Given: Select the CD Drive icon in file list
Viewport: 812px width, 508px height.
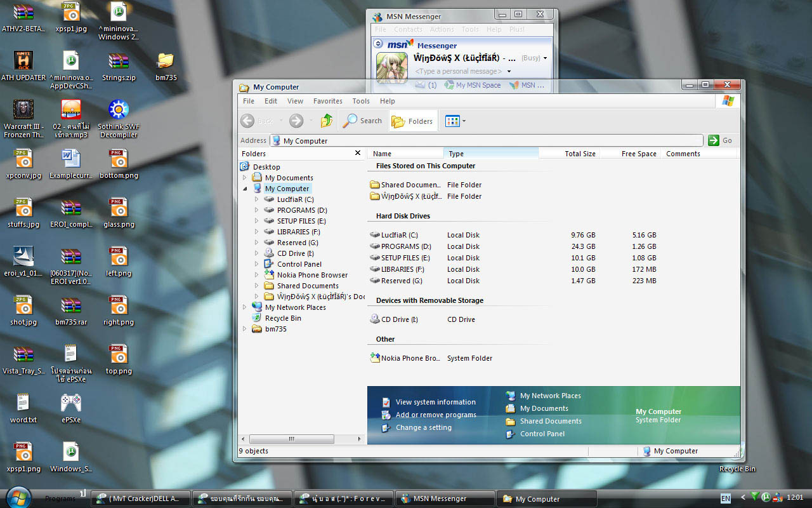Looking at the screenshot, I should pos(375,319).
